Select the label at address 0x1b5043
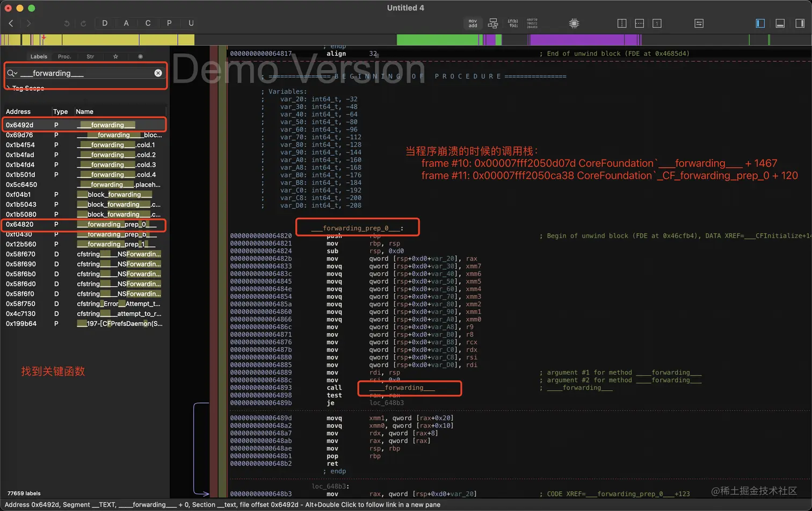 [84, 205]
